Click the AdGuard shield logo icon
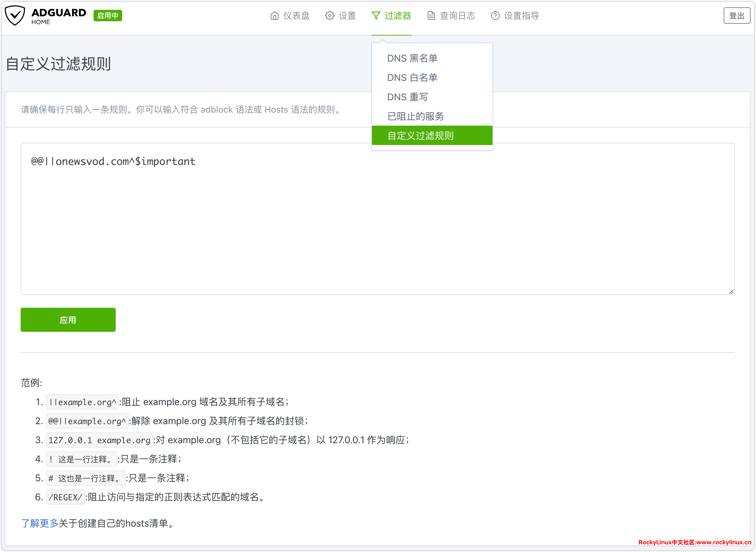 tap(15, 15)
